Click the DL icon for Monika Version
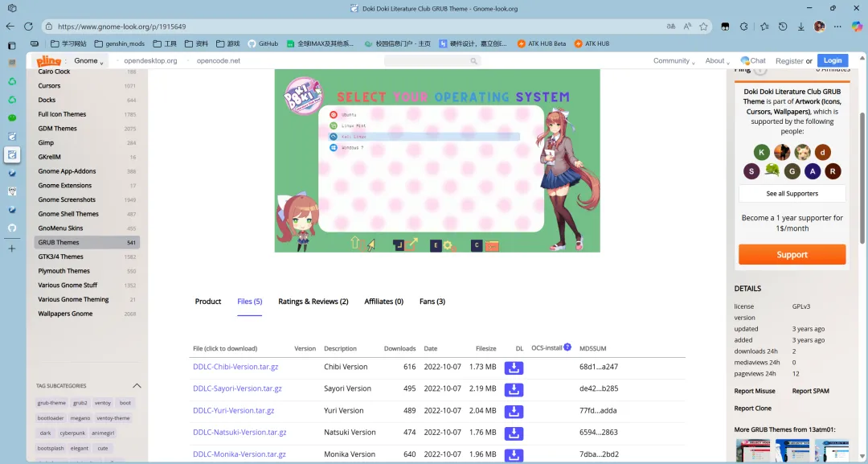Screen dimensions: 868x464 [x=514, y=454]
